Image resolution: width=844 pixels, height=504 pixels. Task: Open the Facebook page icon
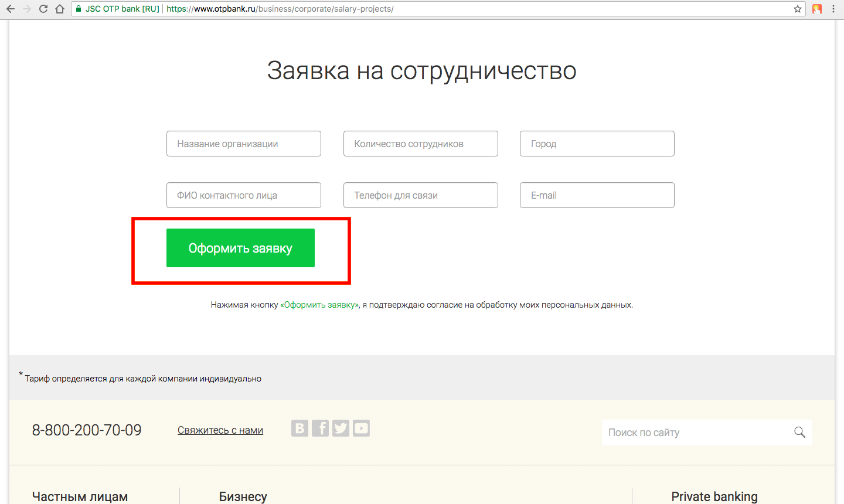[320, 428]
